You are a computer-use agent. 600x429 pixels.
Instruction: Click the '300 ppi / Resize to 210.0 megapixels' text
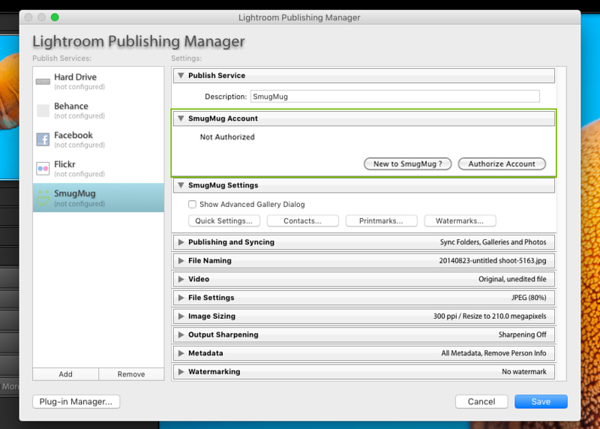coord(490,316)
